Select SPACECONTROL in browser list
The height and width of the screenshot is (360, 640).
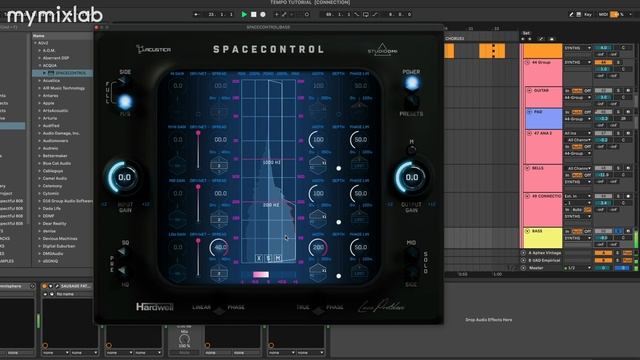(62, 73)
